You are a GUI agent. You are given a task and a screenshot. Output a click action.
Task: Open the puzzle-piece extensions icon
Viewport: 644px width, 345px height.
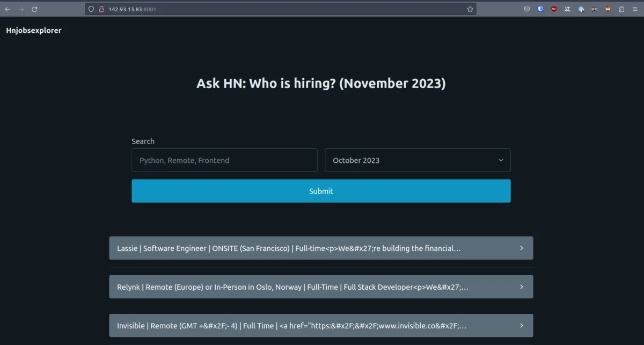coord(621,9)
